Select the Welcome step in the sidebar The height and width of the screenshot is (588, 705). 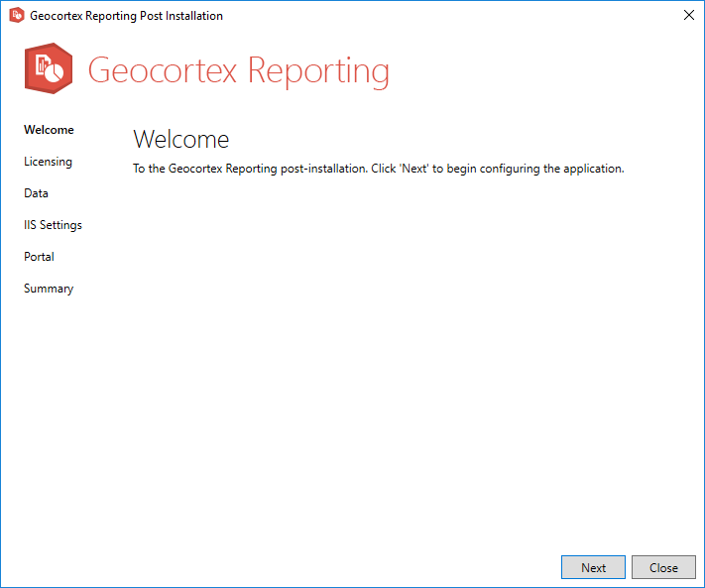[49, 130]
